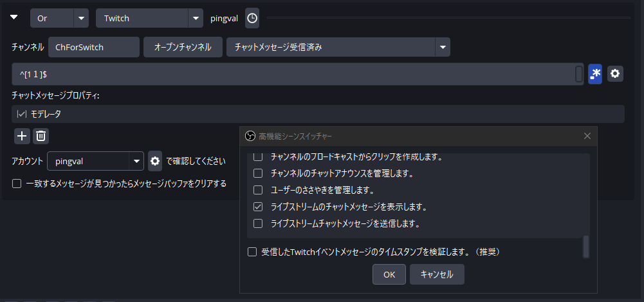Open account settings gear next to pingval
644x302 pixels.
pos(155,160)
